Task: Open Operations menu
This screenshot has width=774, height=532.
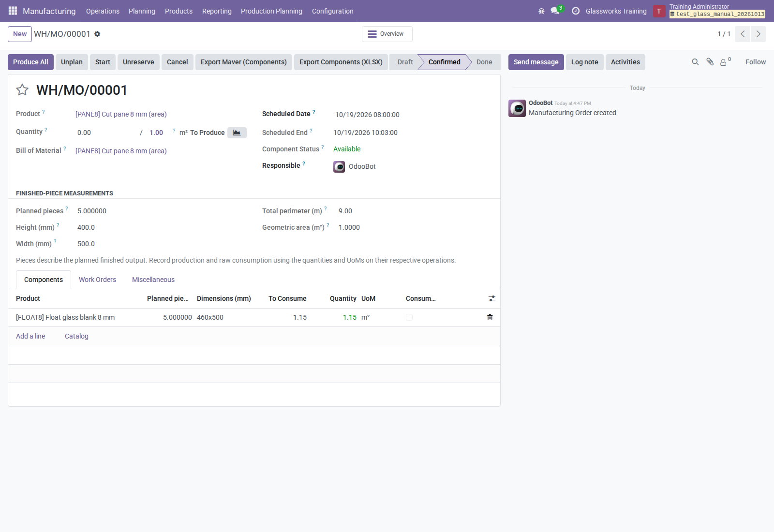Action: (103, 11)
